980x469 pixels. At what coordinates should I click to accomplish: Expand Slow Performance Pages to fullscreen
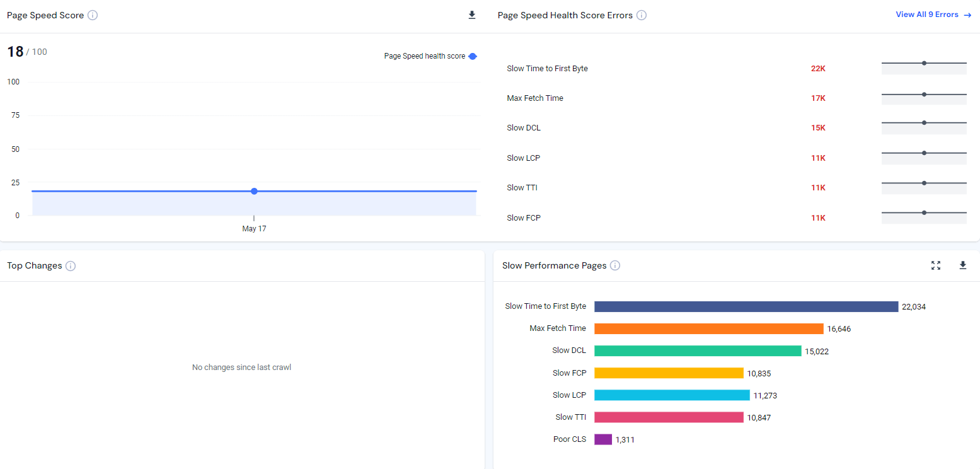935,265
